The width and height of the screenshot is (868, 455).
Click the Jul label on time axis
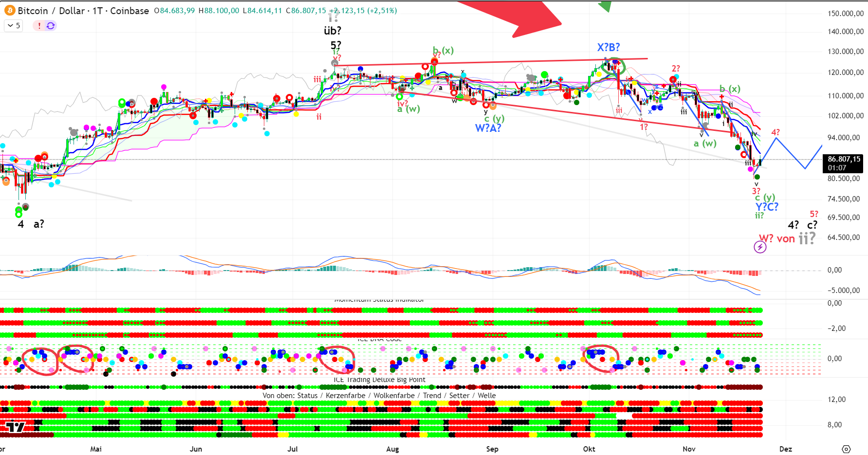293,449
